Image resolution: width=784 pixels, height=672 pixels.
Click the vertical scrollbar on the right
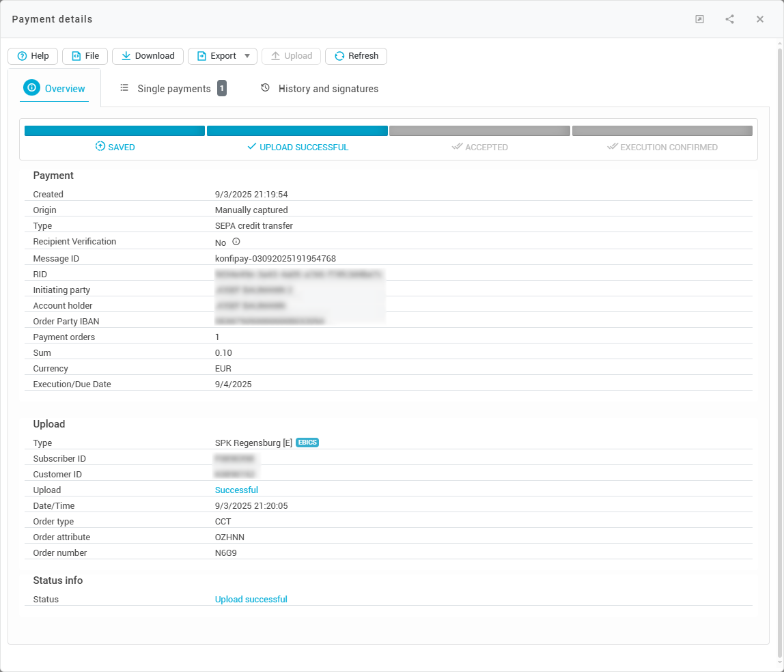tap(780, 341)
